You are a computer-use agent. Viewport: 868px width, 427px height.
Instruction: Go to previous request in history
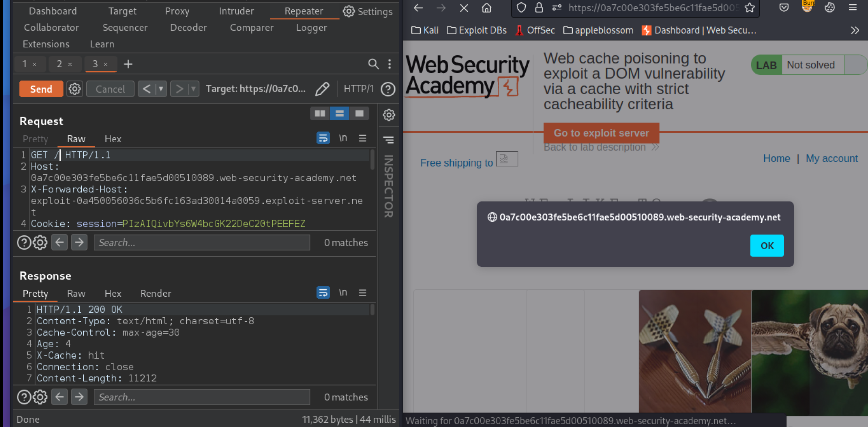point(147,89)
